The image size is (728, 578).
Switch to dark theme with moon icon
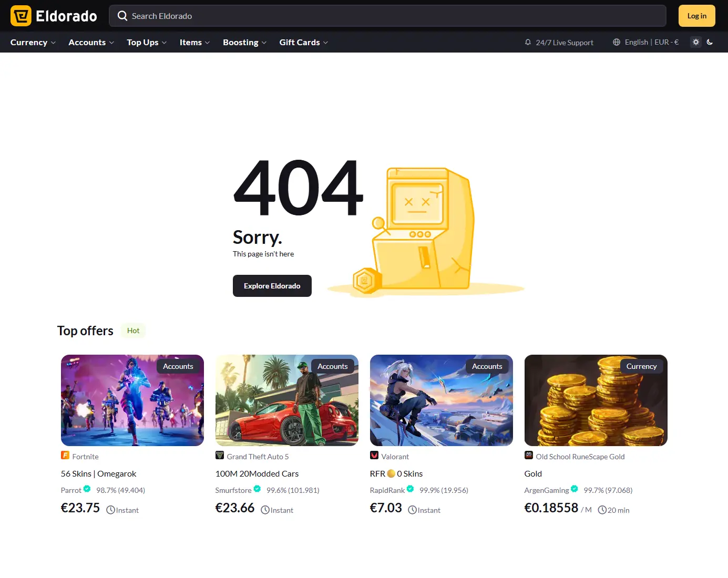710,42
